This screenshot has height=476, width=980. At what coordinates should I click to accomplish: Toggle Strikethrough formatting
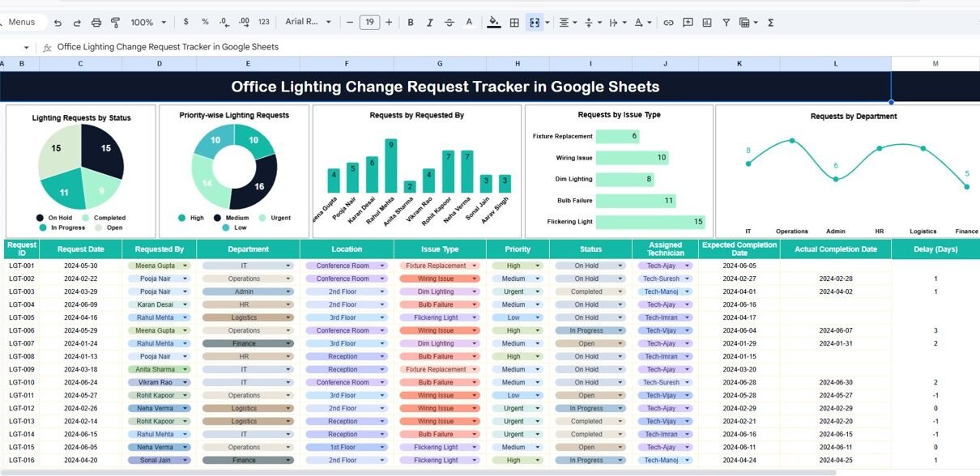[450, 23]
